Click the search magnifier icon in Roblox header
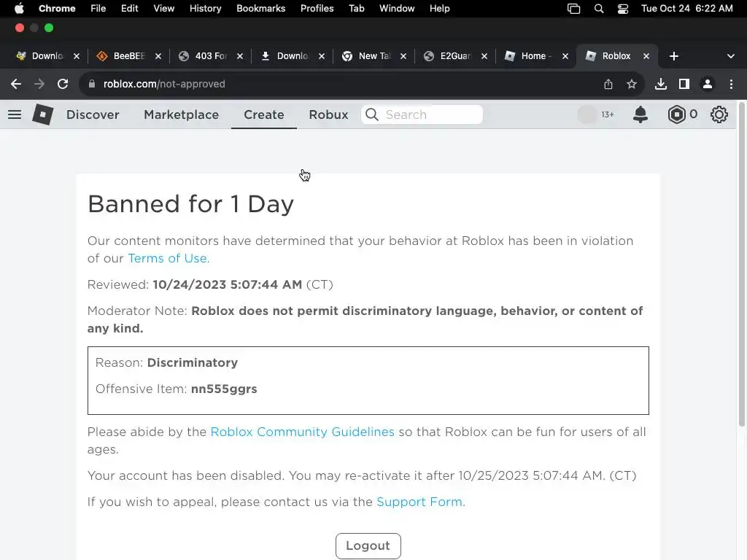Screen dimensions: 747x560 [372, 114]
